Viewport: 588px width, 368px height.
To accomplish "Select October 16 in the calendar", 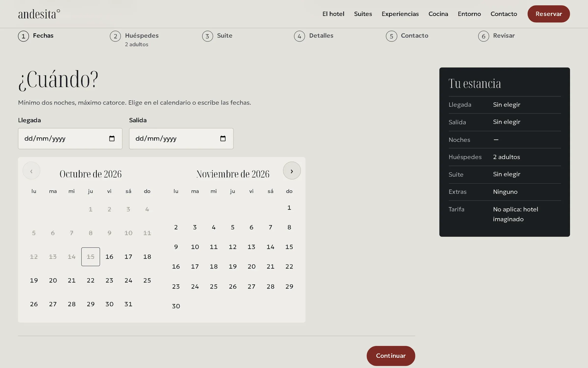I will (109, 257).
